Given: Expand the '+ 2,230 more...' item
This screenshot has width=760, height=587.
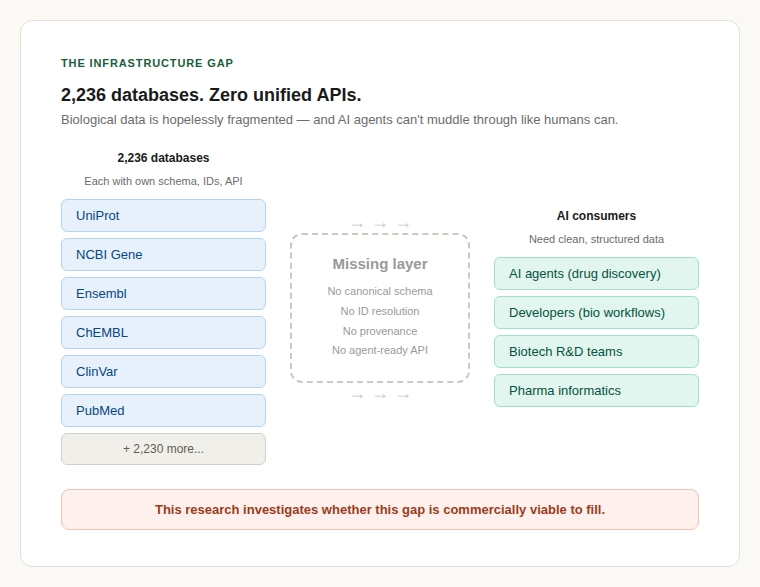Looking at the screenshot, I should 163,449.
